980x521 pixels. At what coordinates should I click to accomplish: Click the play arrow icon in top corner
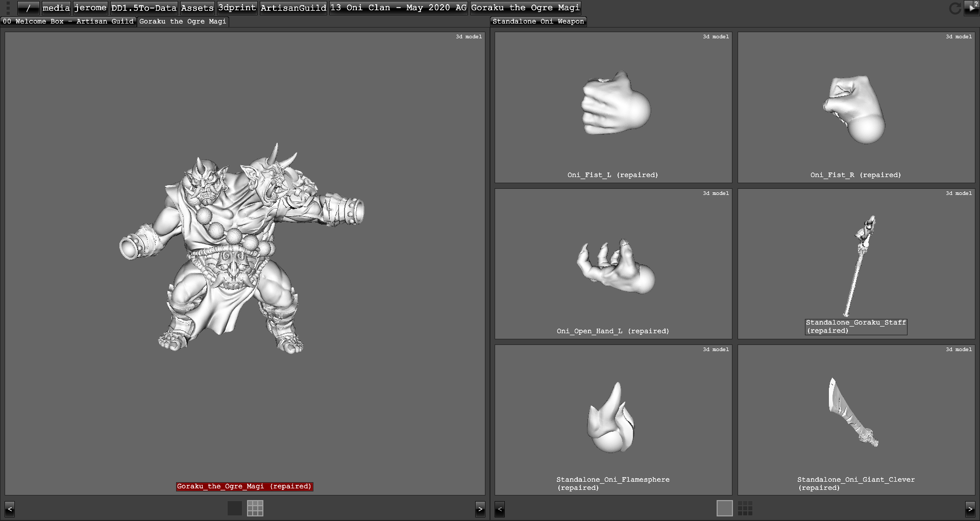(971, 8)
